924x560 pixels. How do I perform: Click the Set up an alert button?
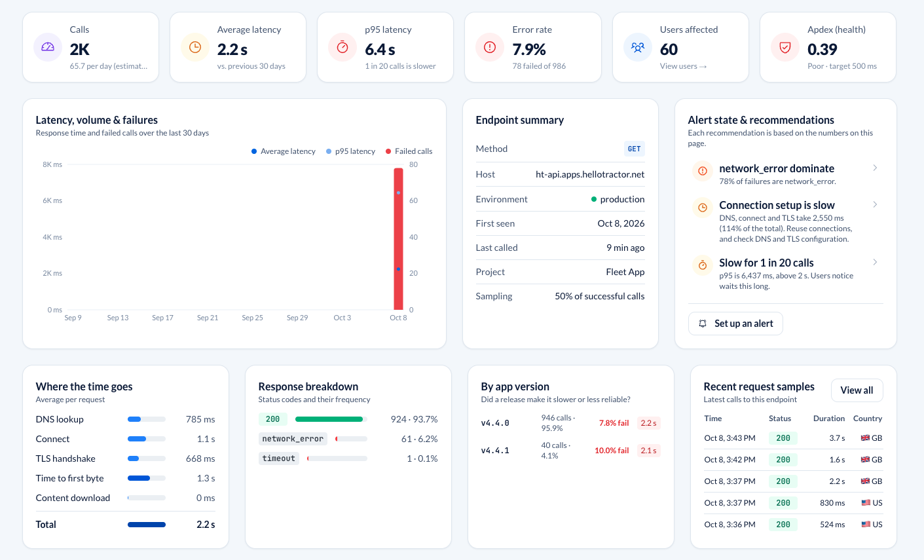tap(735, 324)
